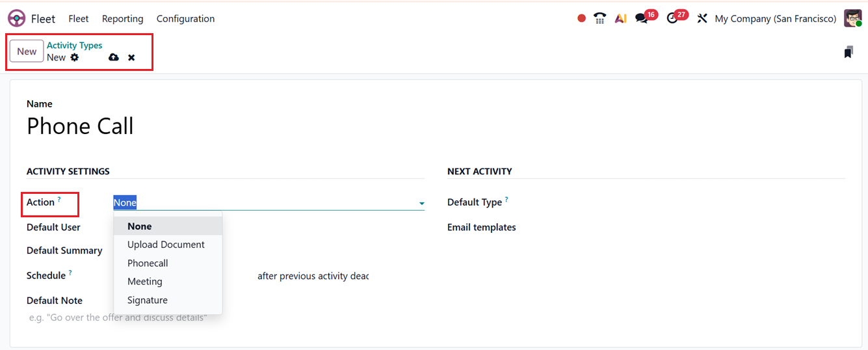Open the VoIP phone dialer icon
The height and width of the screenshot is (350, 868).
599,18
